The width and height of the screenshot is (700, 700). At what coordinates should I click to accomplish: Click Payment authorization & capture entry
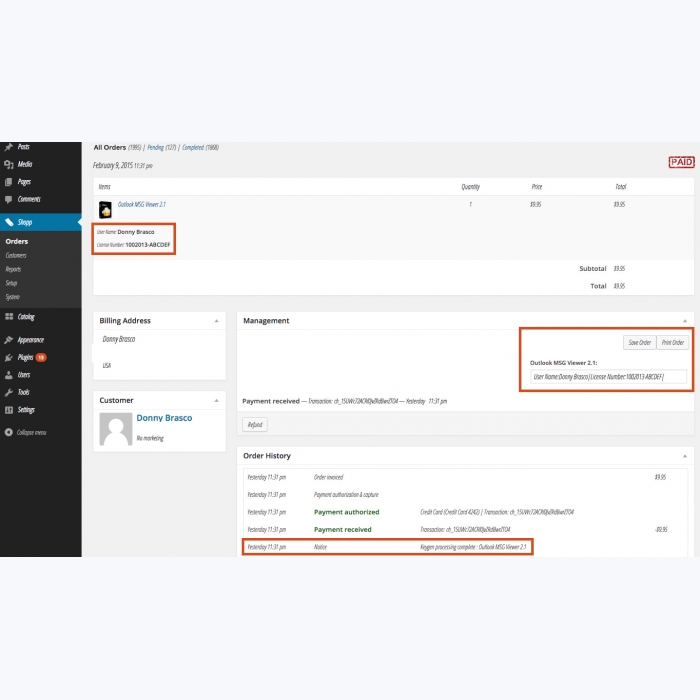(346, 495)
